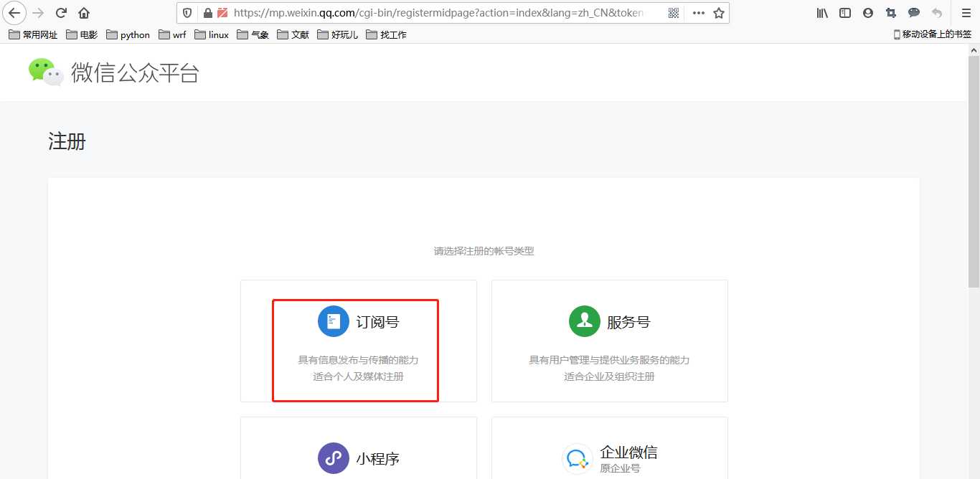Click 具有用户管理与提供业务服务的能力 description
Viewport: 980px width, 479px height.
[x=609, y=360]
